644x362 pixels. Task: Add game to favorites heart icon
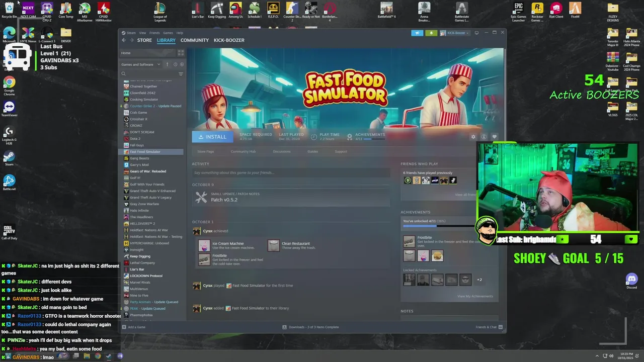[494, 137]
